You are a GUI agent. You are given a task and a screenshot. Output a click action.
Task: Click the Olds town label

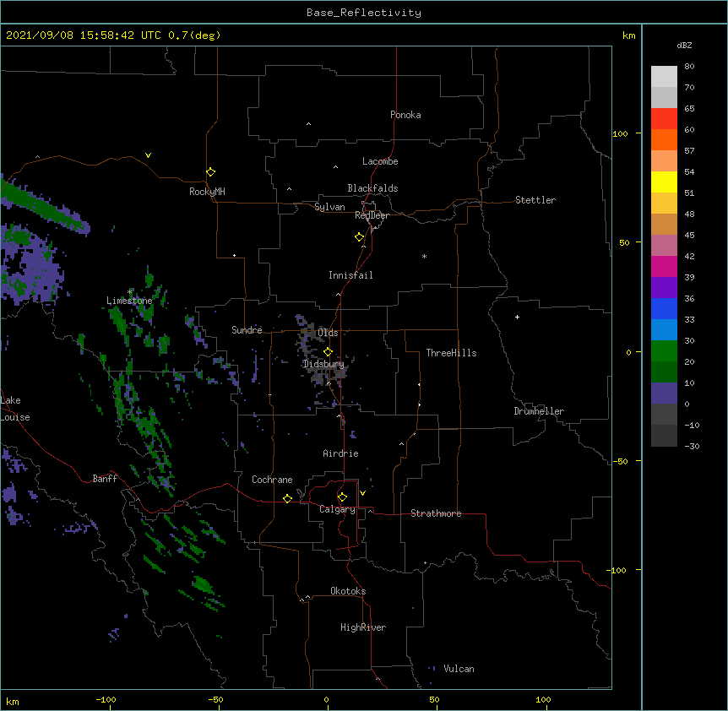click(328, 333)
